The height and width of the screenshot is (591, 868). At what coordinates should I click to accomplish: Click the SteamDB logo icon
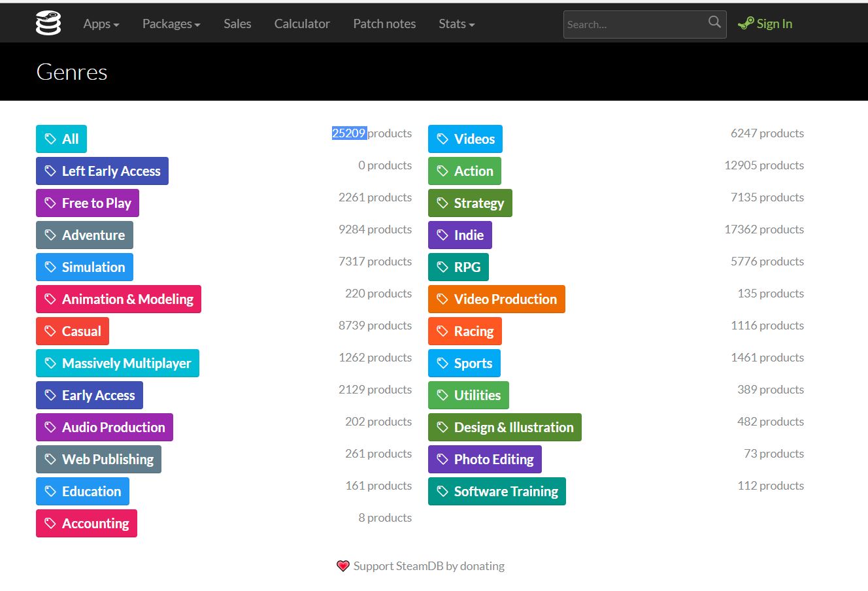[48, 24]
